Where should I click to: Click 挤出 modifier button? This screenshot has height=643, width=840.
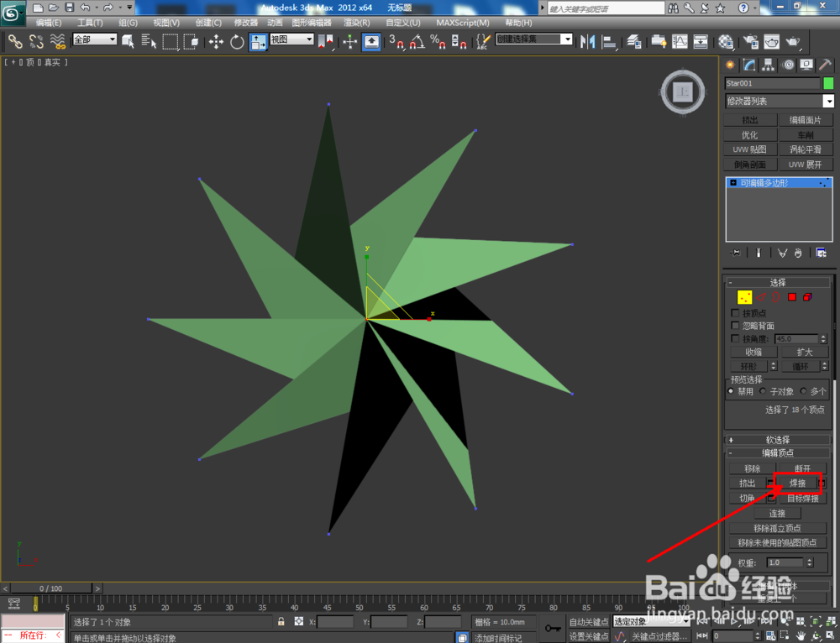click(x=750, y=120)
